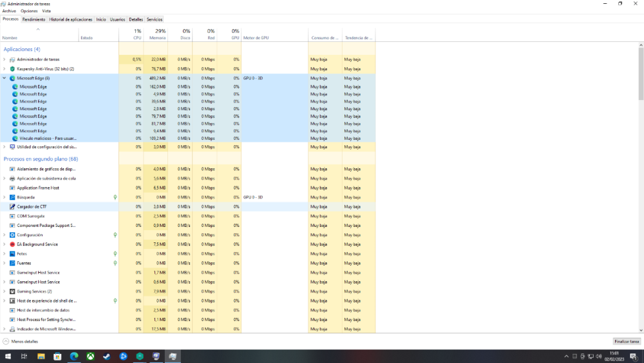Image resolution: width=644 pixels, height=363 pixels.
Task: Expand the Gaming Services process group
Action: click(x=5, y=291)
